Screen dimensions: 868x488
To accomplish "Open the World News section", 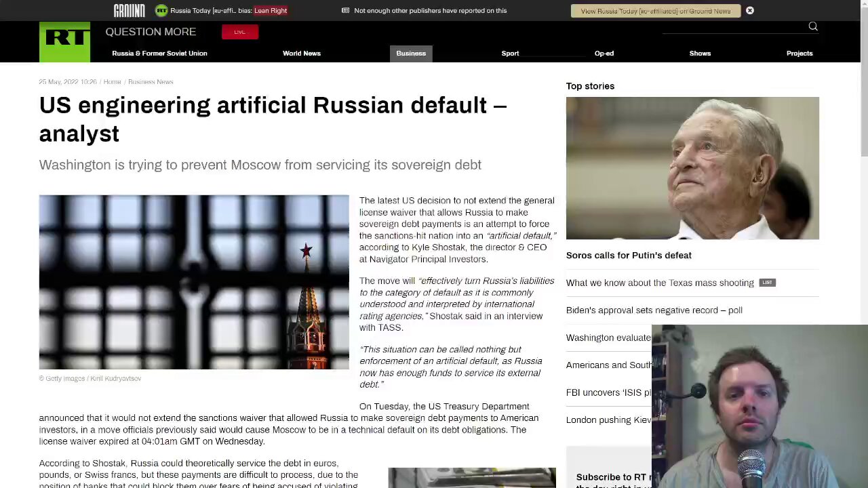I will tap(302, 54).
